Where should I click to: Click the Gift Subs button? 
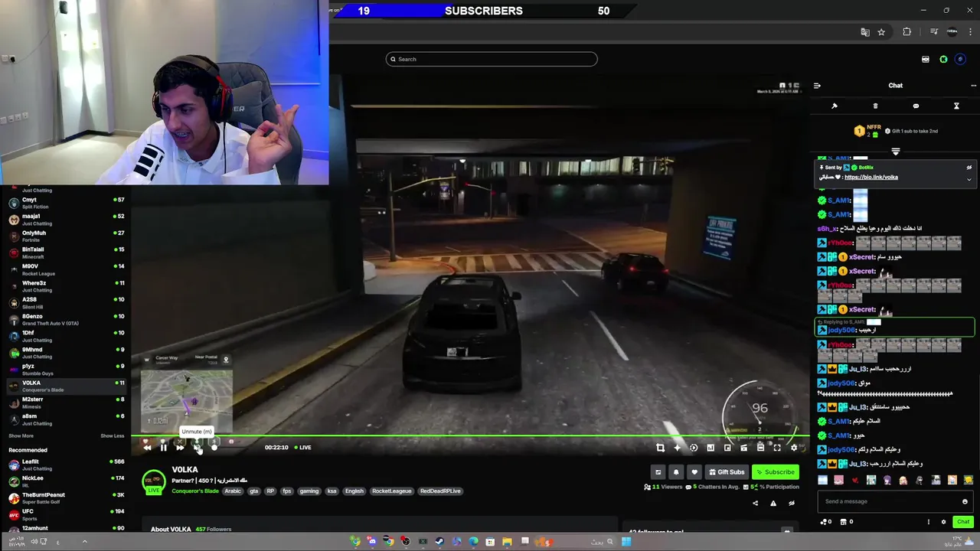[727, 472]
